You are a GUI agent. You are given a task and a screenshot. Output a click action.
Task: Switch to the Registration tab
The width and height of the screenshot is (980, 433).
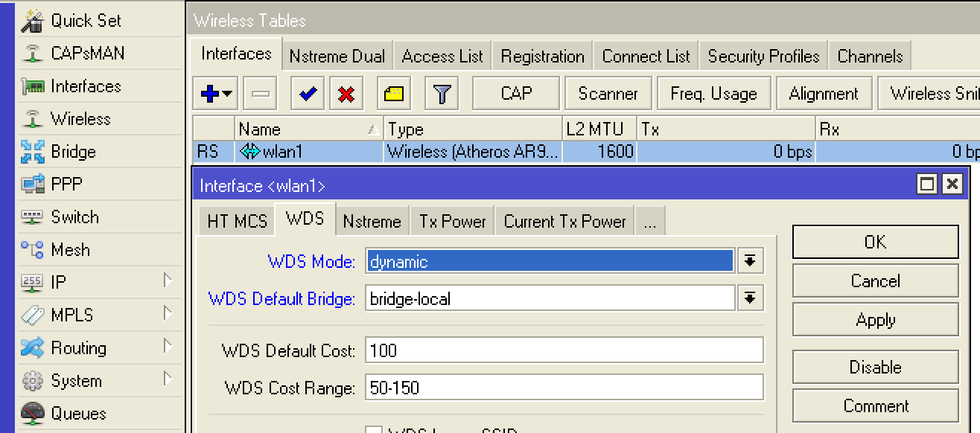(x=542, y=57)
